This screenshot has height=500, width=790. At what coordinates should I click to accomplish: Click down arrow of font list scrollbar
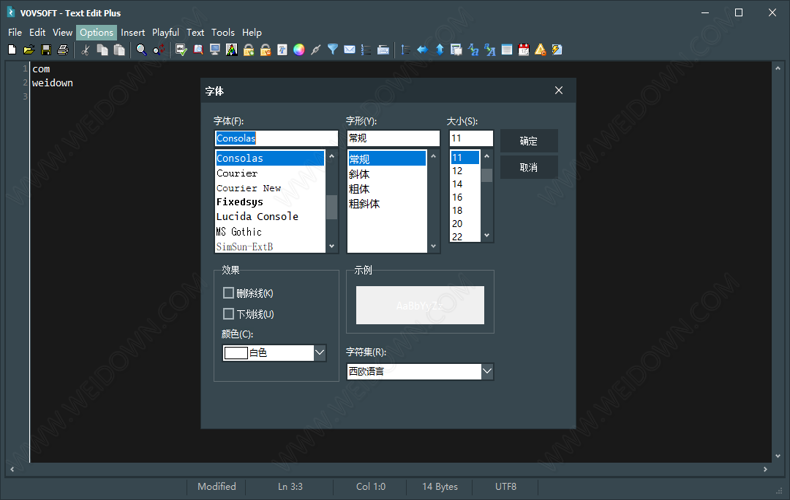pos(332,246)
